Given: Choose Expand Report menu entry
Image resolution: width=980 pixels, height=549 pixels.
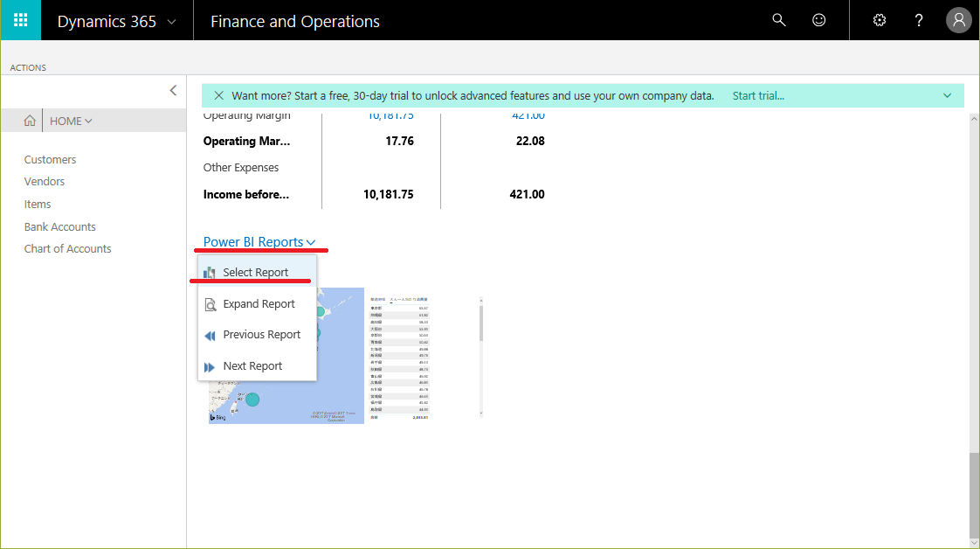Looking at the screenshot, I should (x=259, y=304).
